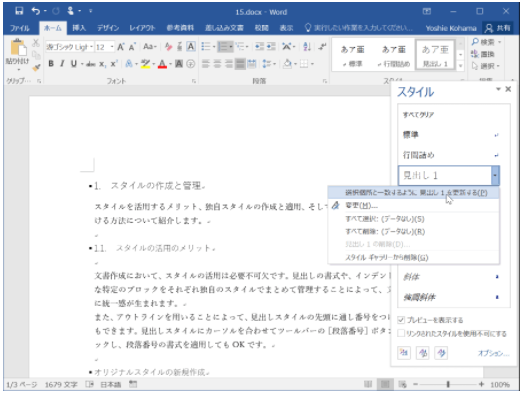Click the 1679 文字 word count
Screen dimensions: 523x395
61,385
